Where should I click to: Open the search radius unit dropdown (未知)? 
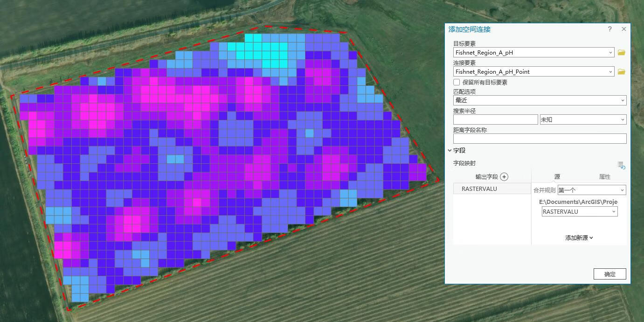pos(623,119)
